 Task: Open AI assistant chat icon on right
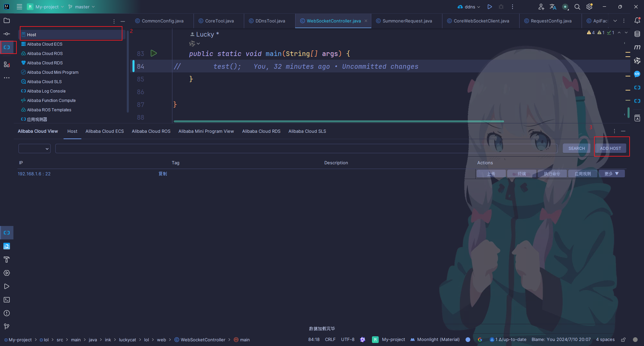(x=637, y=74)
